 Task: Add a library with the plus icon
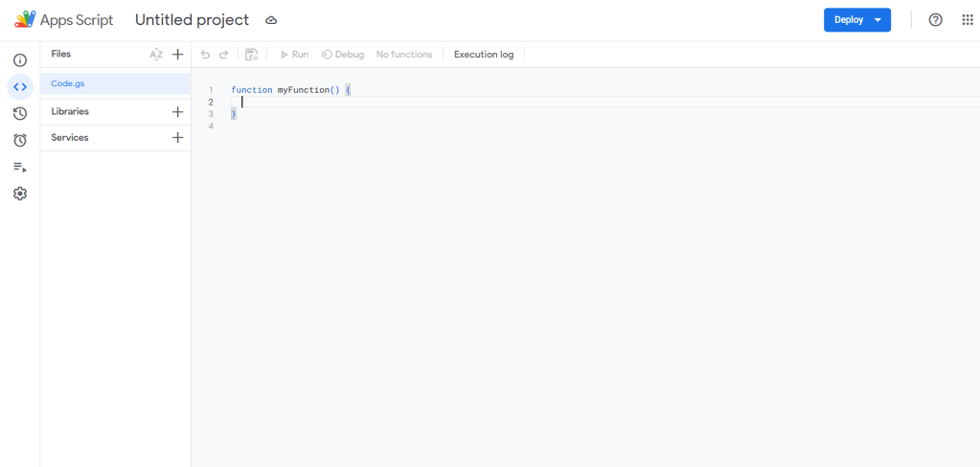[x=177, y=112]
